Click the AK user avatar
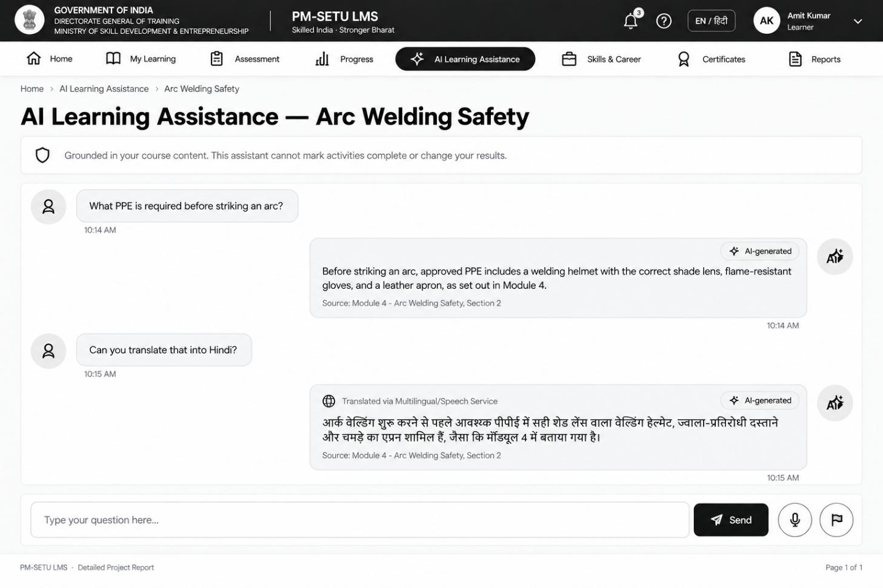Image resolution: width=883 pixels, height=588 pixels. [x=767, y=21]
